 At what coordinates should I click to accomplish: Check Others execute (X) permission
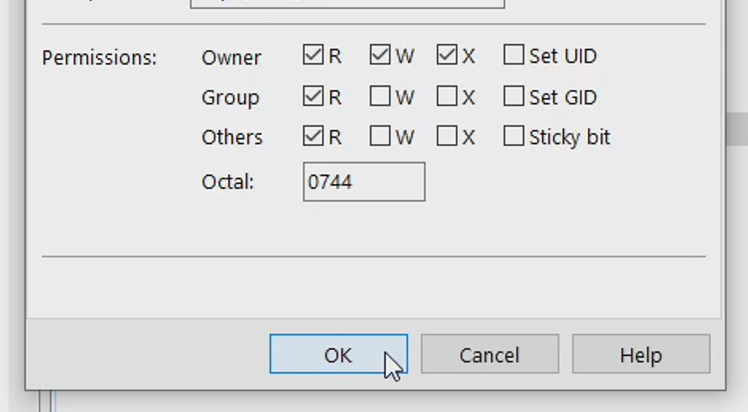[x=447, y=136]
